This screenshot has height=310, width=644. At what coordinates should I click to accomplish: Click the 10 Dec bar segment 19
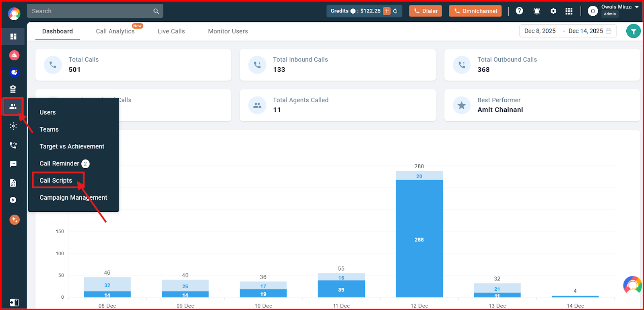pyautogui.click(x=263, y=293)
